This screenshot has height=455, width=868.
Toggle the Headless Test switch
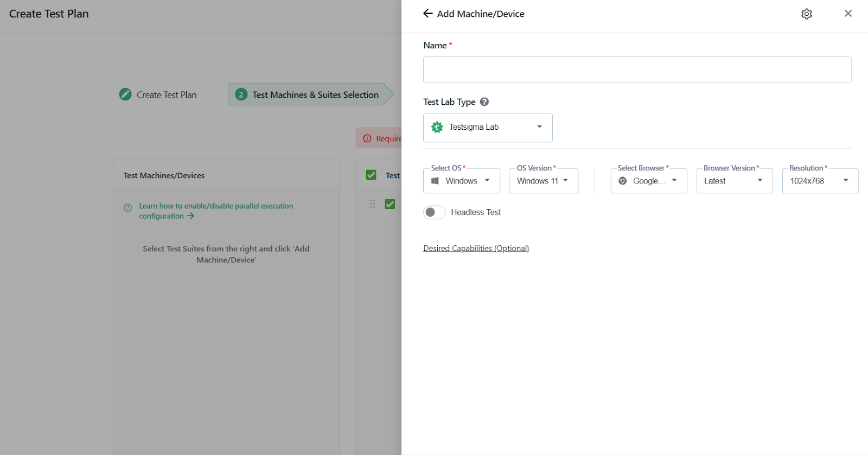point(434,212)
